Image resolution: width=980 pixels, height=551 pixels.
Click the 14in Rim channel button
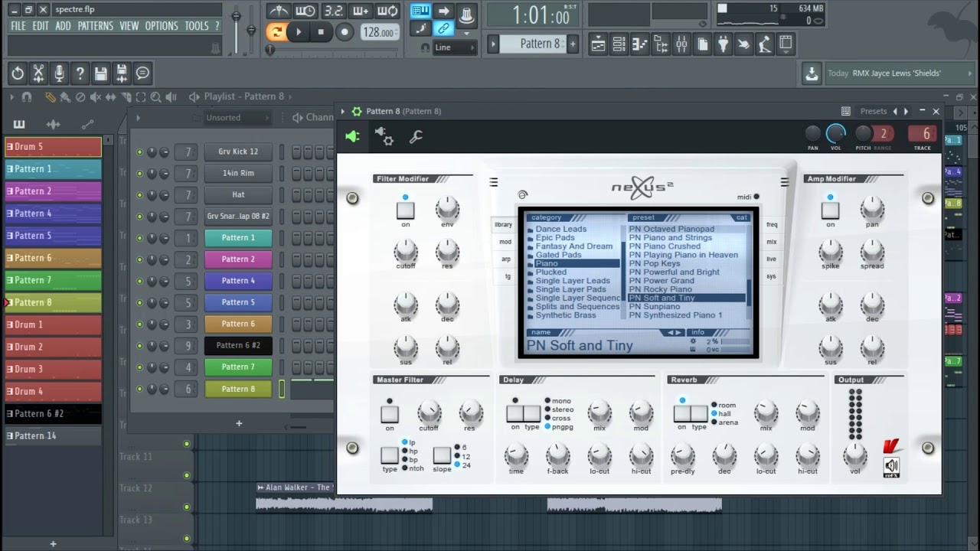point(238,173)
